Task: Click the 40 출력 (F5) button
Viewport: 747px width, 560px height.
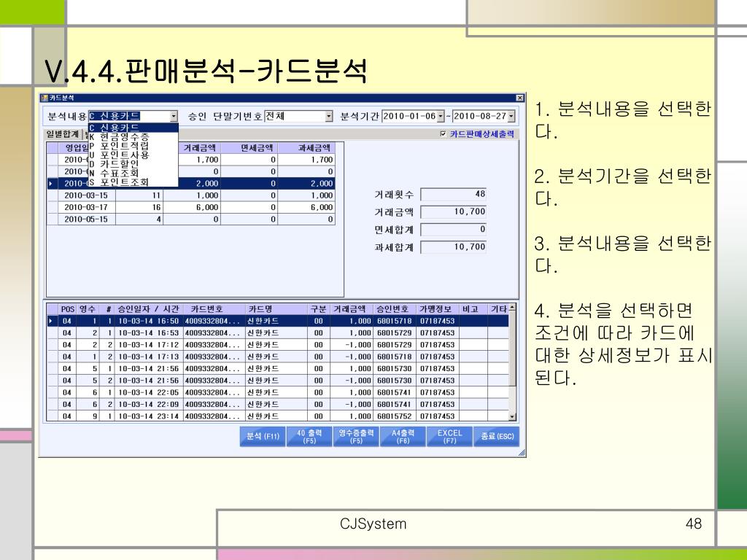Action: coord(309,436)
